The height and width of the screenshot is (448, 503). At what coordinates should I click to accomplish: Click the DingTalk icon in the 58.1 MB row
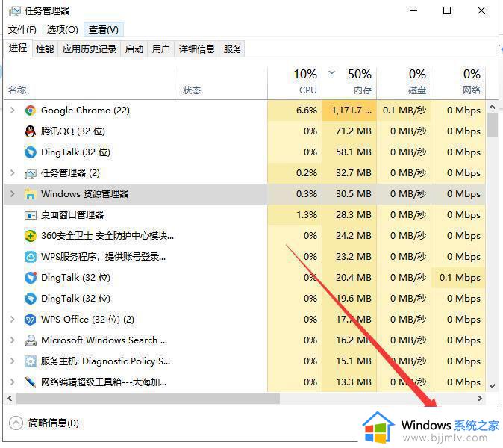(x=30, y=152)
